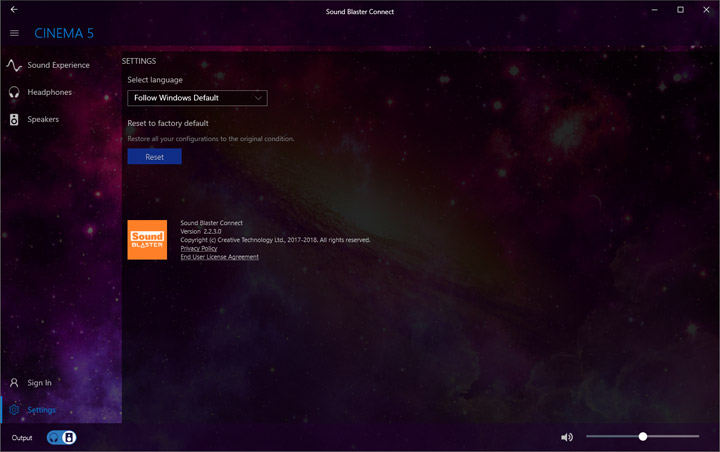The image size is (720, 452).
Task: Adjust the master volume slider
Action: pyautogui.click(x=642, y=436)
